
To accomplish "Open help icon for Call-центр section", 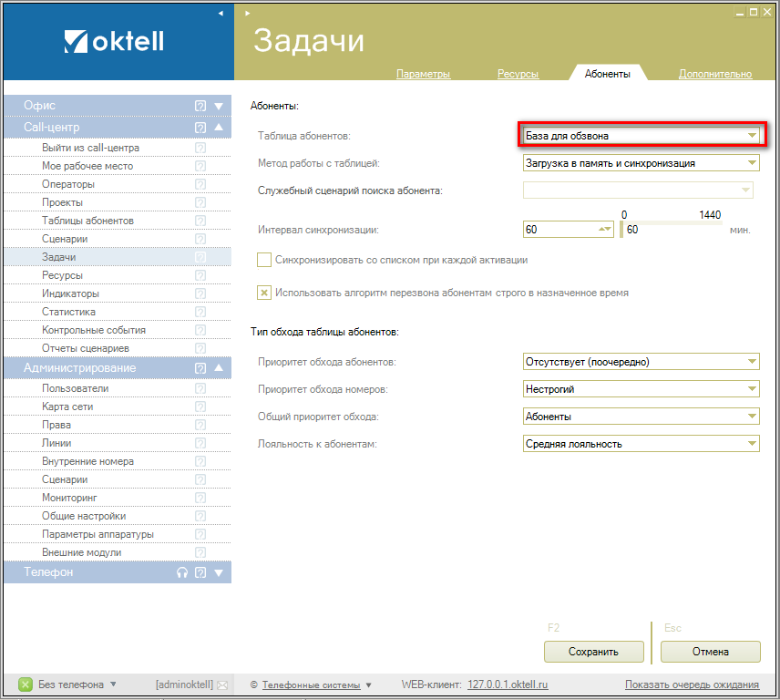I will 200,128.
